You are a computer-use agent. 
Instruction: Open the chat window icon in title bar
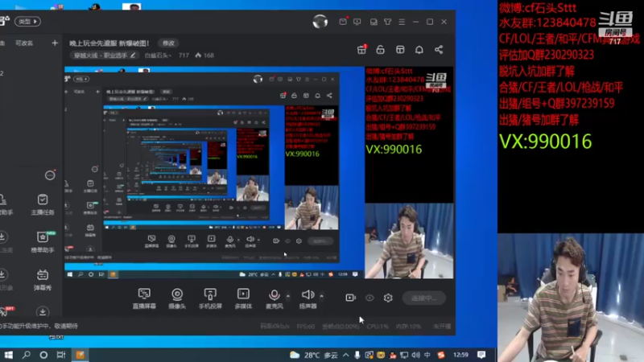click(374, 22)
